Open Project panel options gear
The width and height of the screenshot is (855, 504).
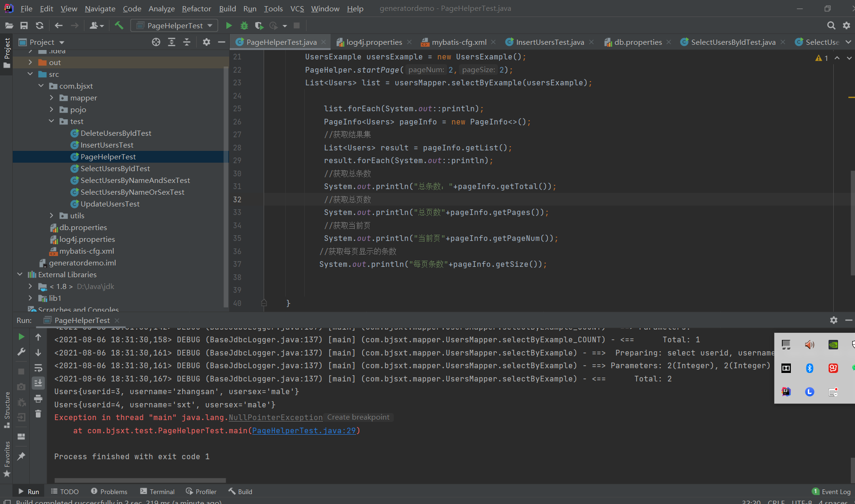pos(206,42)
